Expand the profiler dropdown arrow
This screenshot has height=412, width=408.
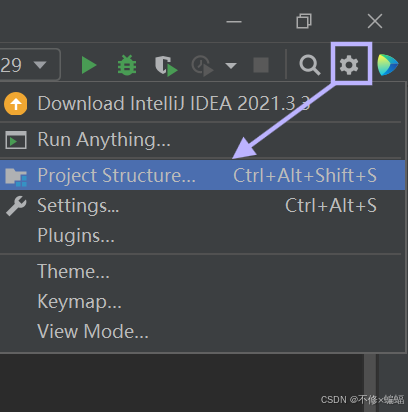[x=231, y=65]
